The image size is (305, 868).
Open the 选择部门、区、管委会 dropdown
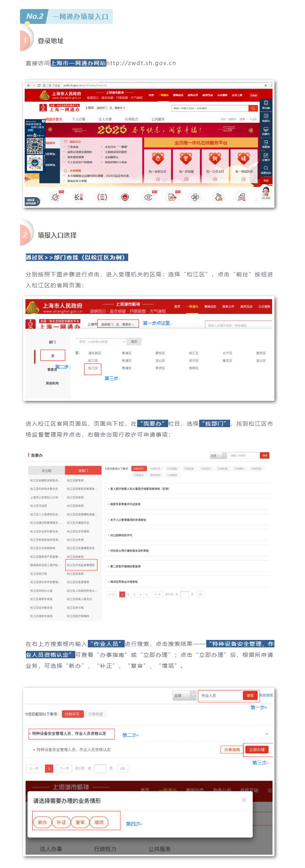pos(118,324)
